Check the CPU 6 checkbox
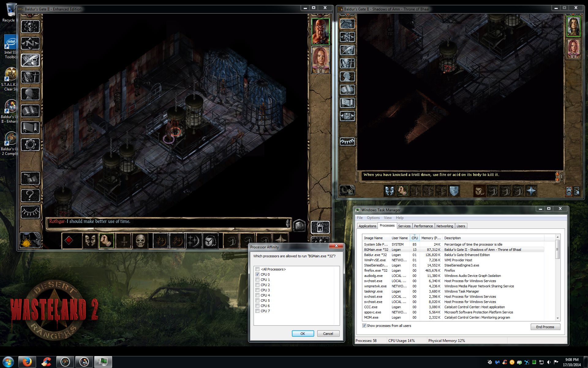588x368 pixels. 258,306
